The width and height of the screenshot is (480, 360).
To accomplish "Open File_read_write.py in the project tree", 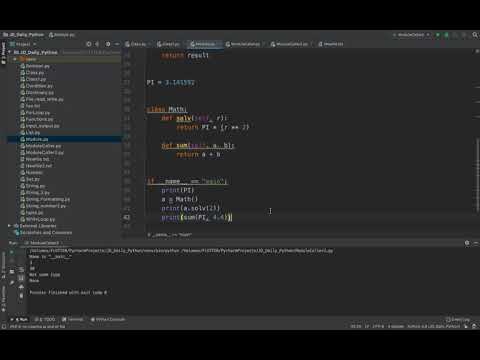I will click(x=42, y=99).
